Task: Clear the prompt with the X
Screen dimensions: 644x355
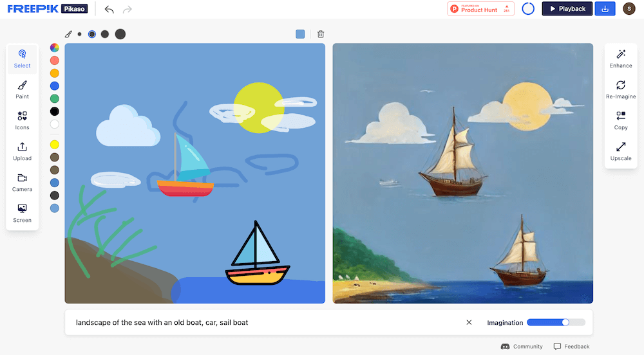Action: [x=469, y=322]
